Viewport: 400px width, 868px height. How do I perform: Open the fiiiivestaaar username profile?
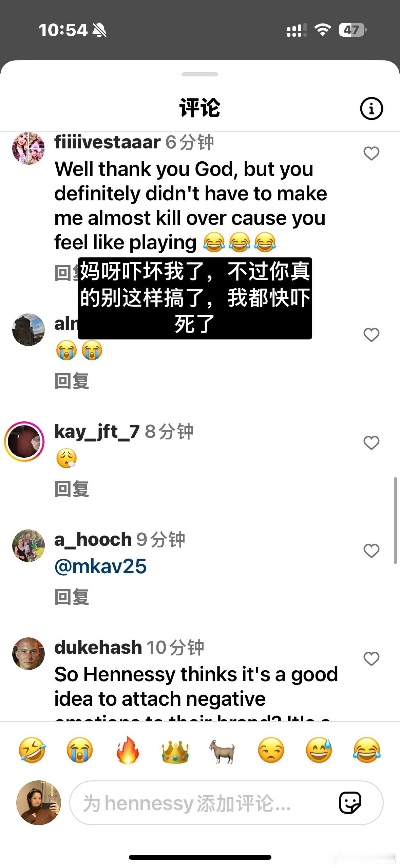point(107,142)
